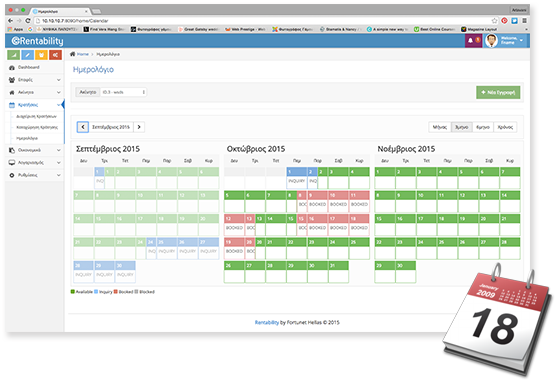Expand the Ακίνητα menu chevron
The image size is (555, 380).
[58, 92]
